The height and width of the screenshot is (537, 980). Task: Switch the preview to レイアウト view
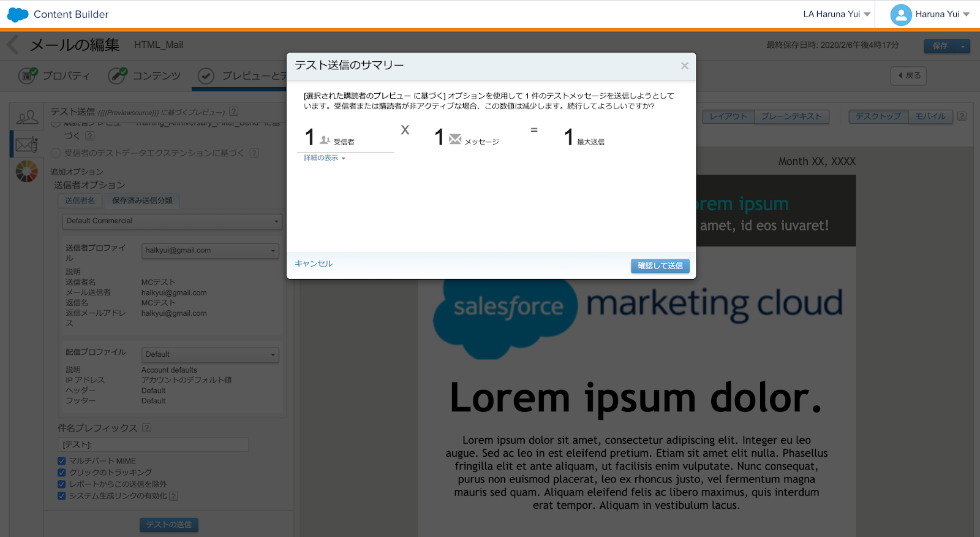(728, 116)
